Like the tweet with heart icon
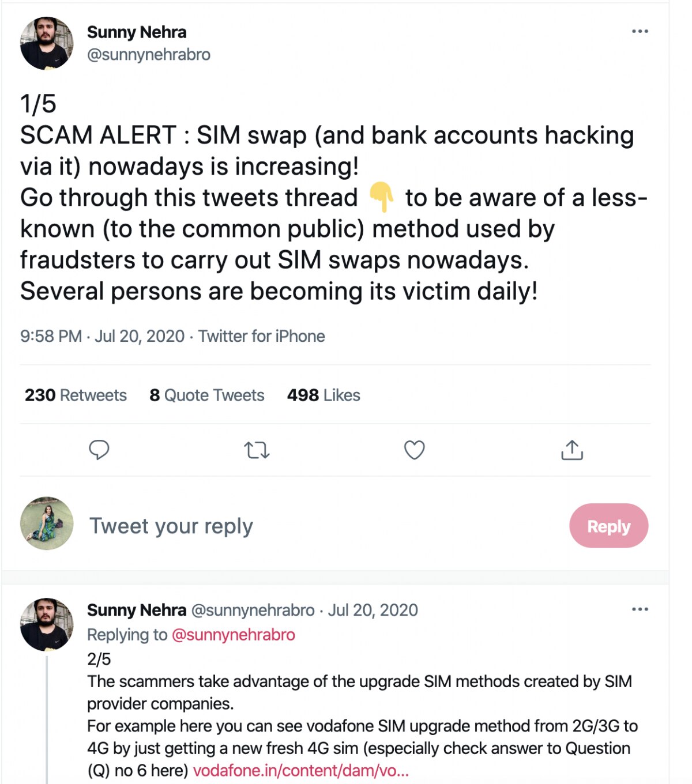 414,450
